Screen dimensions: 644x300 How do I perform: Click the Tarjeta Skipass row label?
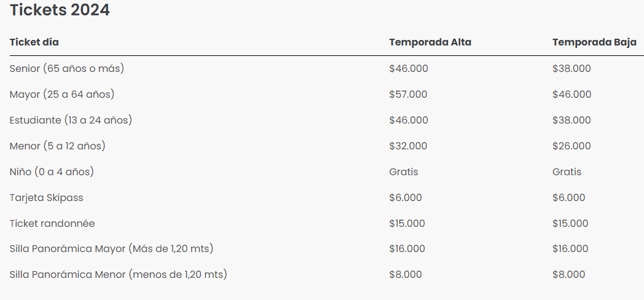(x=47, y=198)
